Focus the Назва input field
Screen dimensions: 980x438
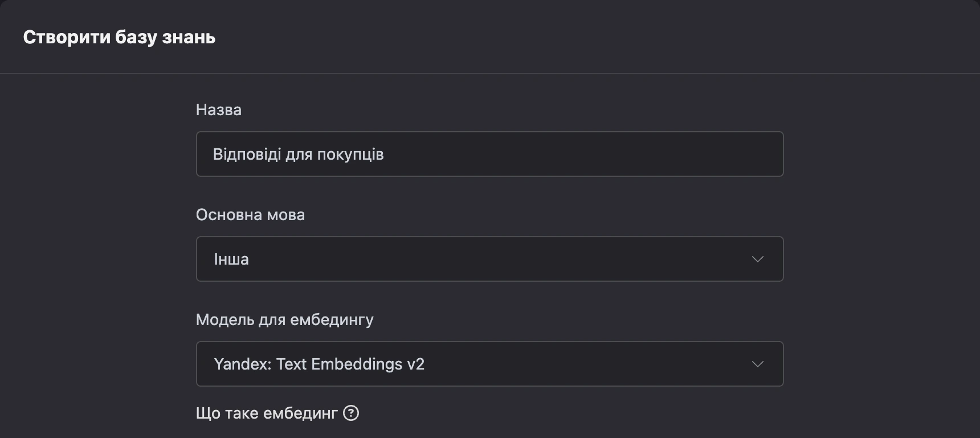pyautogui.click(x=489, y=154)
